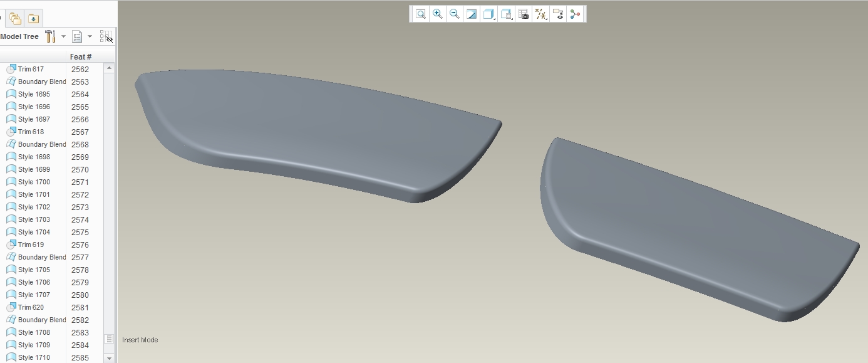The height and width of the screenshot is (363, 868).
Task: Expand arrow next to tree Settings icon
Action: click(63, 36)
